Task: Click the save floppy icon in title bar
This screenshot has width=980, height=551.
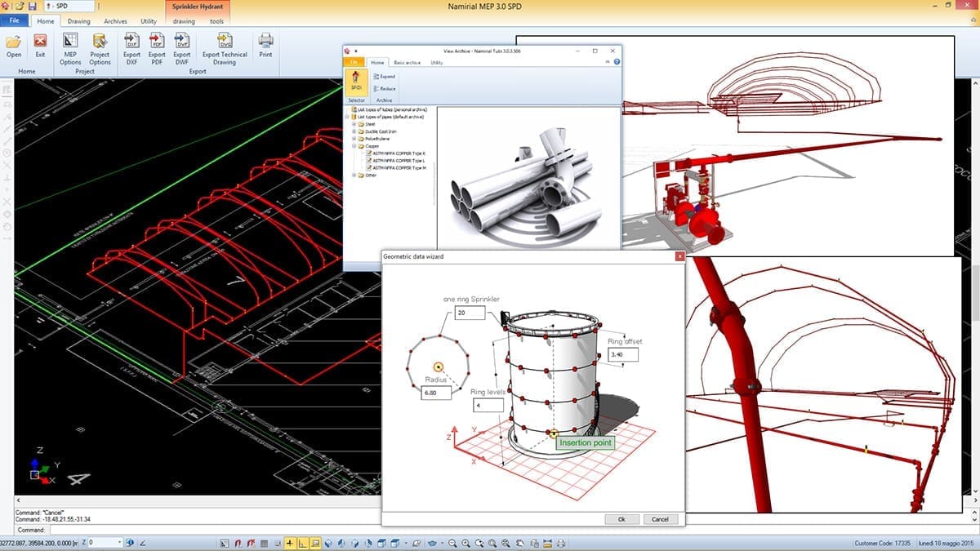Action: click(32, 6)
